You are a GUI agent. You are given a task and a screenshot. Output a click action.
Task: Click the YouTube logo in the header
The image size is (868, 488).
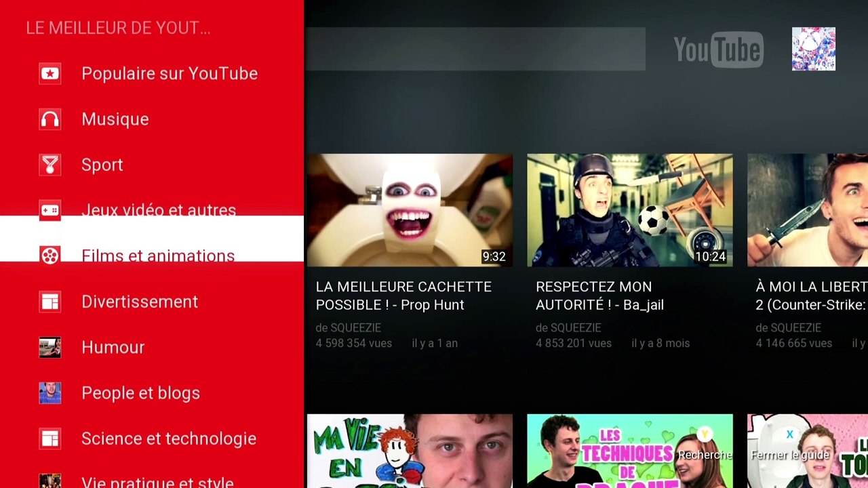point(719,49)
